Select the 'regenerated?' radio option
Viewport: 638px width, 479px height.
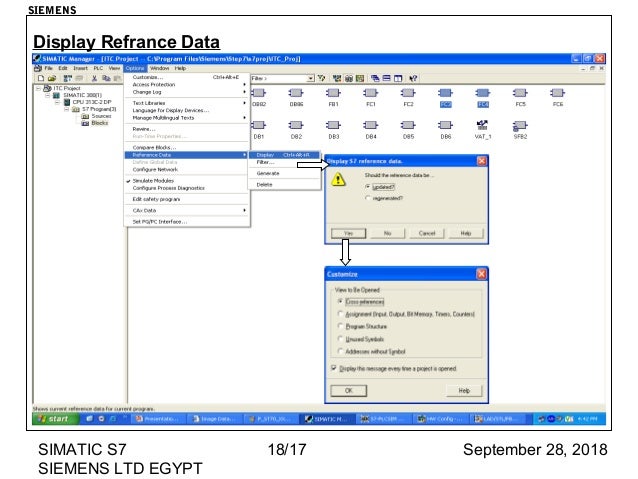pyautogui.click(x=367, y=198)
